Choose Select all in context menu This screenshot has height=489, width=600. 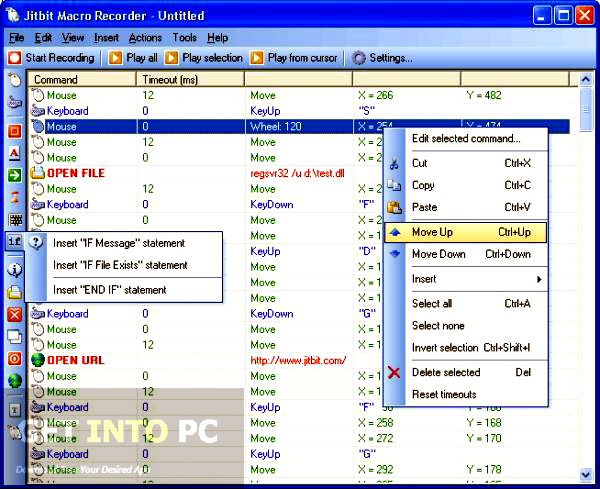[466, 304]
